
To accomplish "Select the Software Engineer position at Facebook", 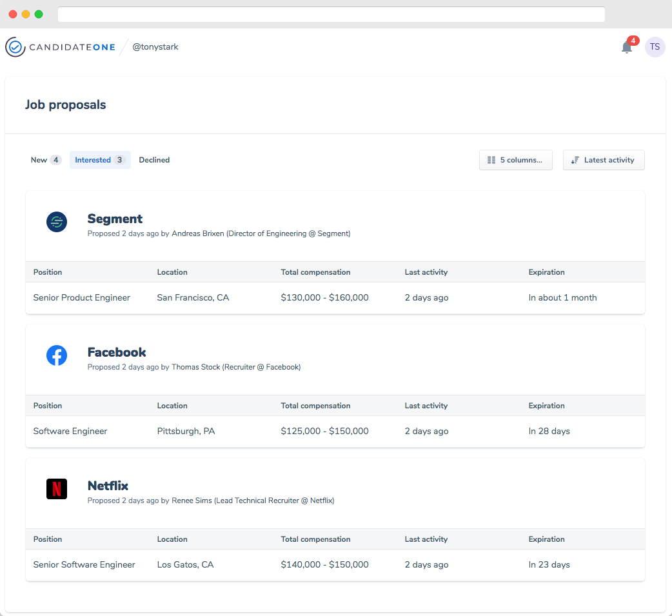I will pos(70,432).
